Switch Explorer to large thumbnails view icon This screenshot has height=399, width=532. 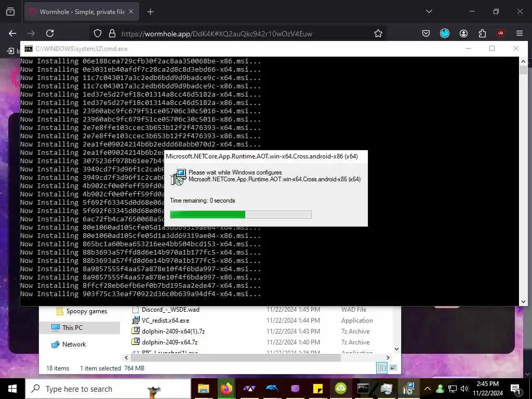click(x=393, y=368)
